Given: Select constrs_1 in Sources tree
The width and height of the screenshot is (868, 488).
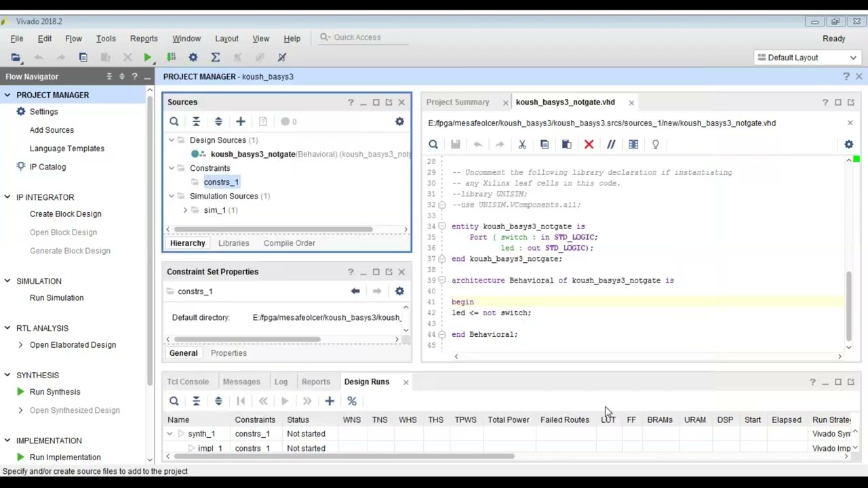Looking at the screenshot, I should click(x=221, y=182).
